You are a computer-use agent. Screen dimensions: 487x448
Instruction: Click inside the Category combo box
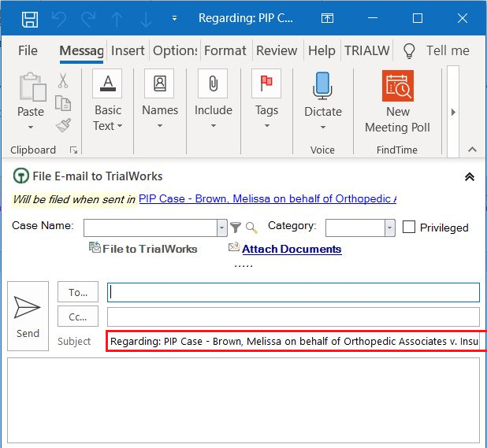pyautogui.click(x=355, y=228)
